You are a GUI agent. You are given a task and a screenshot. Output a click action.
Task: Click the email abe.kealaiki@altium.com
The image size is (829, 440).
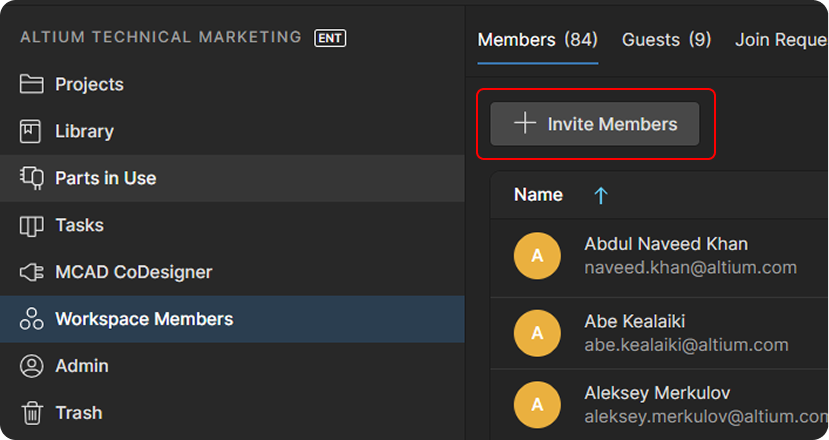tap(686, 345)
